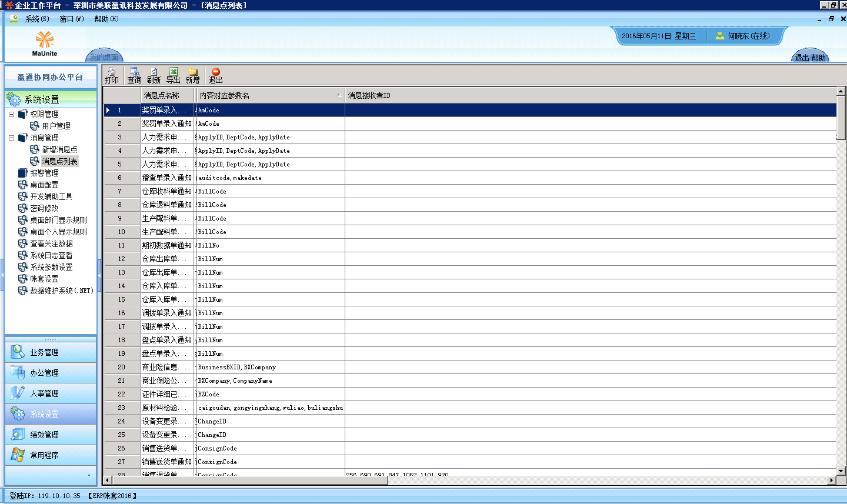Screen dimensions: 847x504
Task: Select row 20 BusinessBXID,BXCompany cell
Action: pyautogui.click(x=271, y=367)
